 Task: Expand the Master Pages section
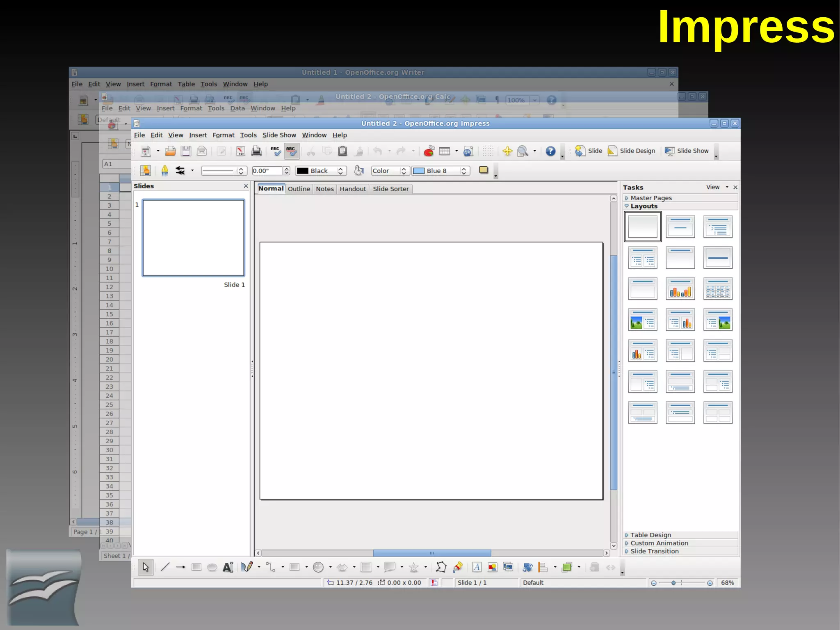tap(651, 198)
